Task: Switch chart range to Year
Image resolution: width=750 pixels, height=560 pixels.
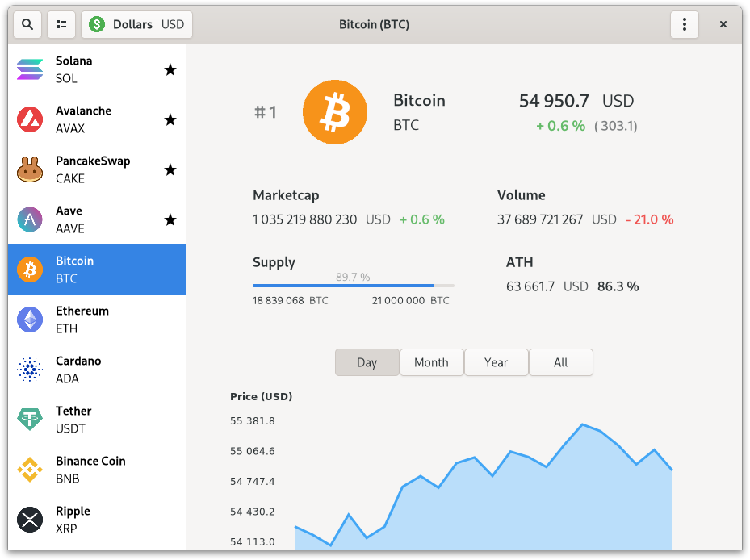Action: coord(496,362)
